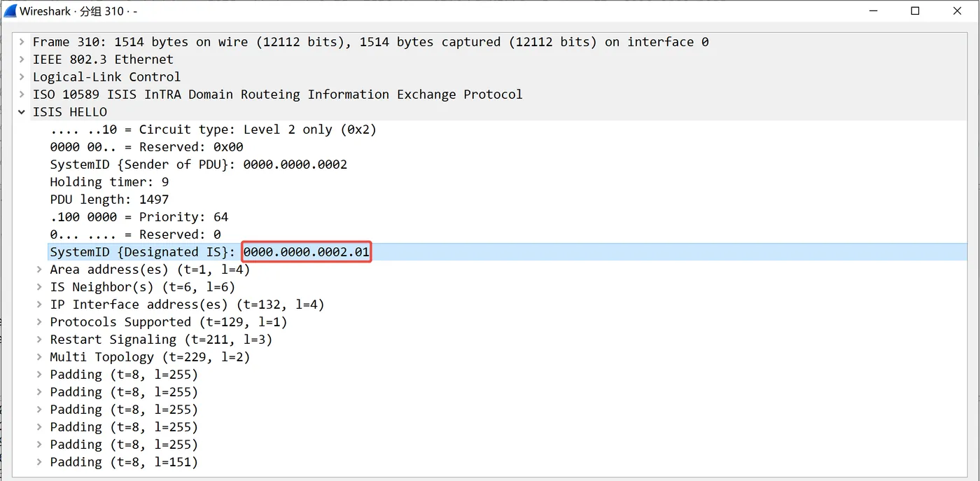Select the Circuit type: Level 2 only row
This screenshot has width=980, height=481.
click(x=213, y=130)
